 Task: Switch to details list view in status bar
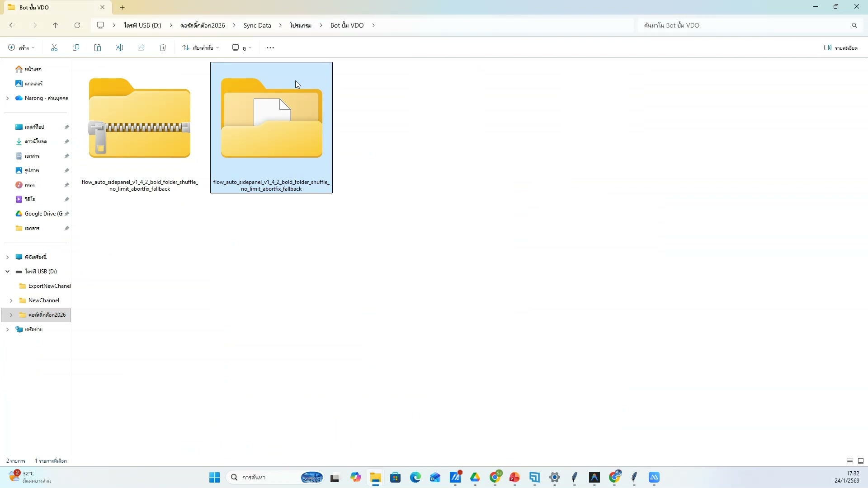click(x=850, y=461)
